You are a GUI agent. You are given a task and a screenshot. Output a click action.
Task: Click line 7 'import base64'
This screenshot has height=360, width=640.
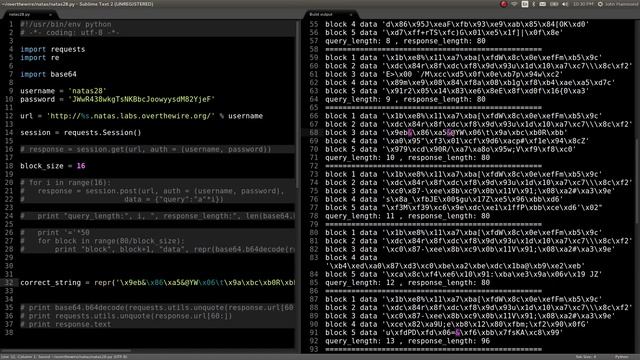point(48,74)
